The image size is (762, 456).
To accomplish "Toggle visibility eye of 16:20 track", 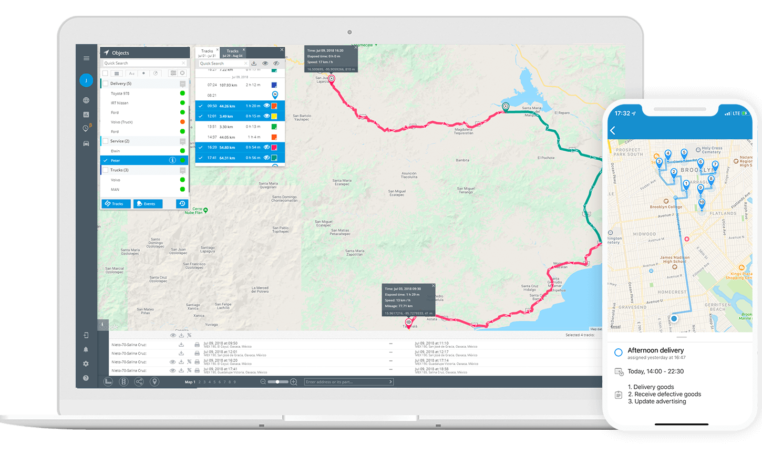I will 266,147.
